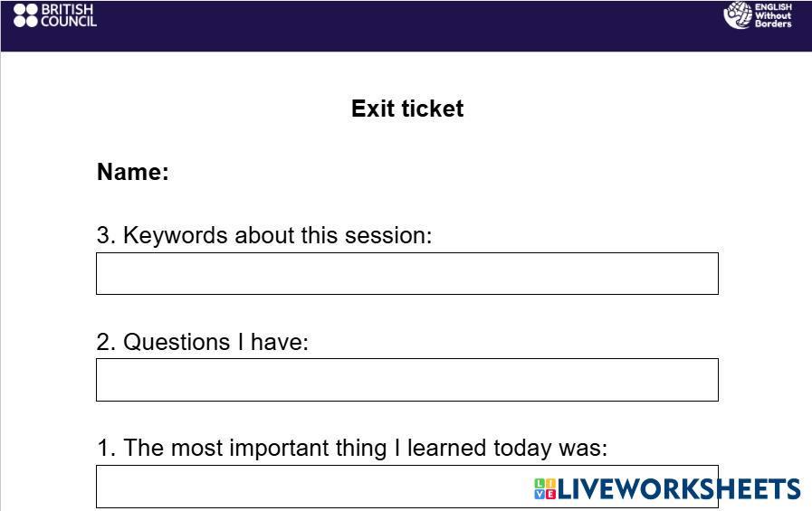This screenshot has height=511, width=812.
Task: Click the word COUNCIL in the header
Action: click(69, 21)
